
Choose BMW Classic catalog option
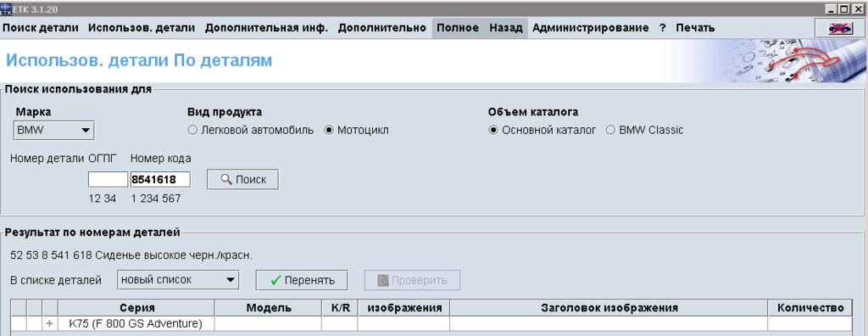coord(645,131)
